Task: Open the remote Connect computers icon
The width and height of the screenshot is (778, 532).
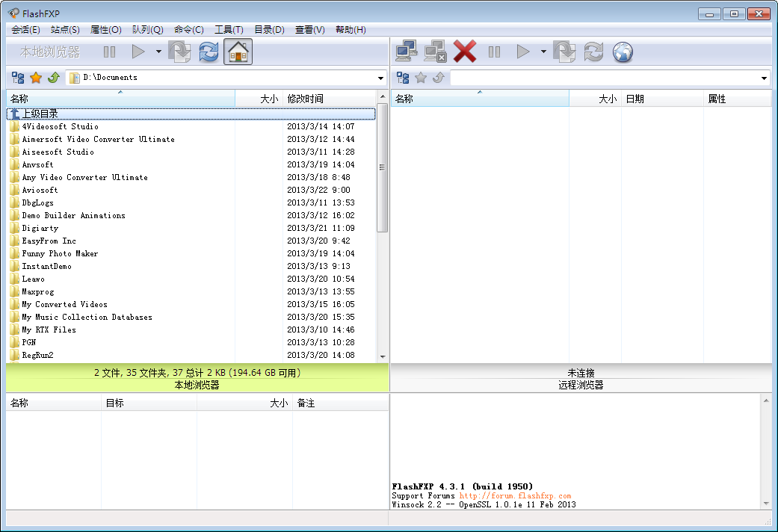Action: [x=407, y=52]
